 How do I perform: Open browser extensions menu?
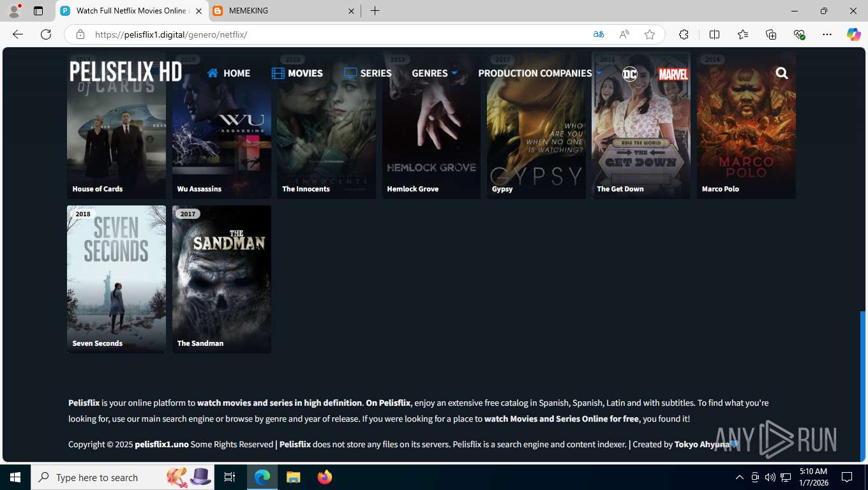click(684, 34)
